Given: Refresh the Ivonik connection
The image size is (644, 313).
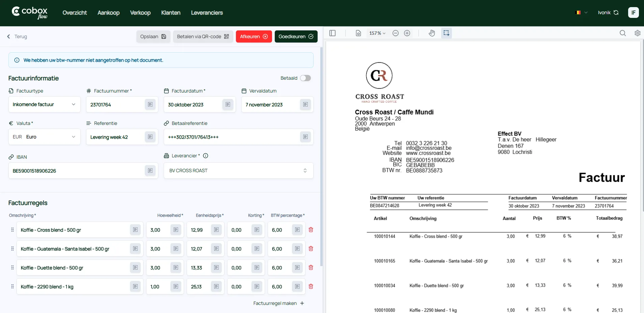Looking at the screenshot, I should coord(617,12).
